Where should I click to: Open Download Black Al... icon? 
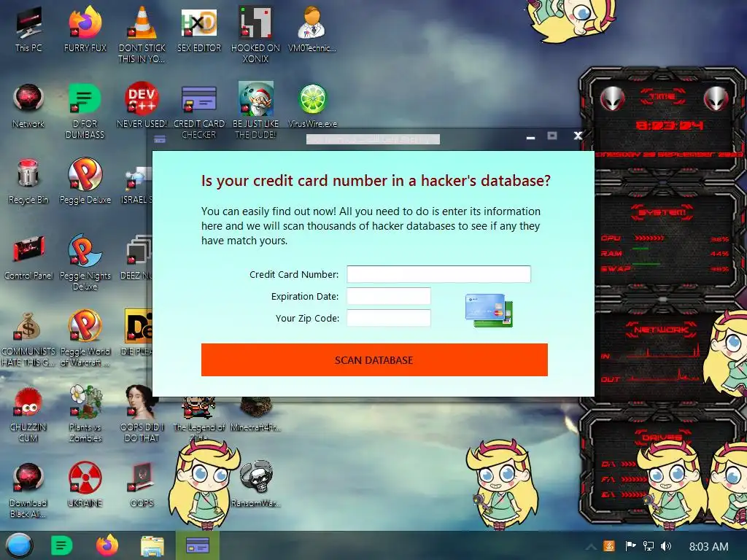tap(28, 489)
